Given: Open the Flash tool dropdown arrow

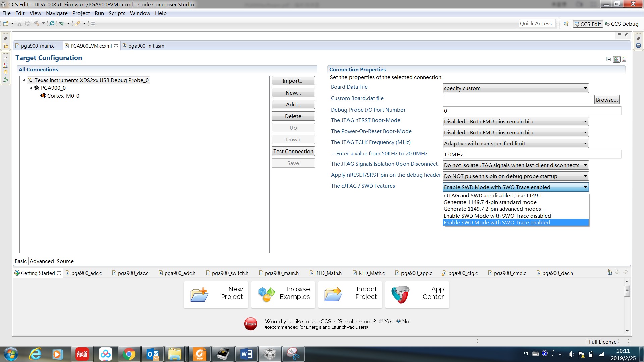Looking at the screenshot, I should point(84,23).
